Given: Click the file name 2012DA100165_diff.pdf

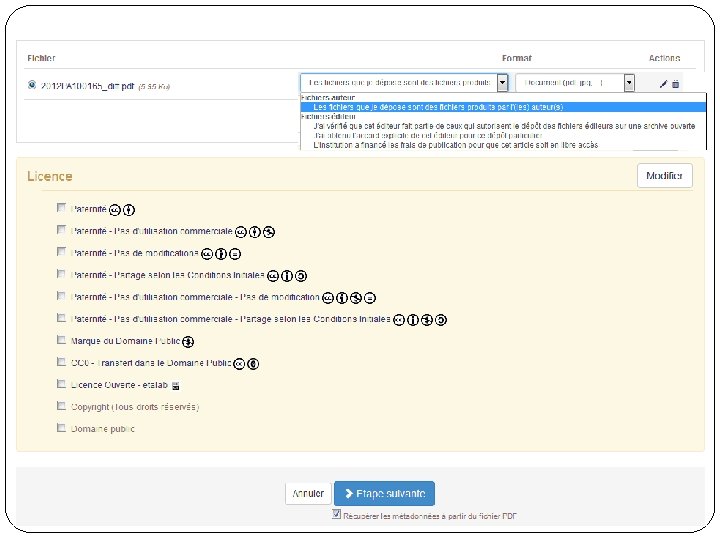Looking at the screenshot, I should pyautogui.click(x=87, y=86).
